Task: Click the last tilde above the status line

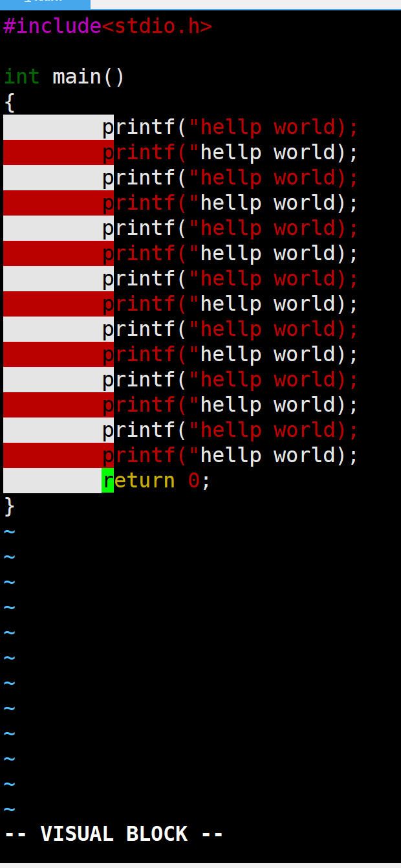Action: [9, 810]
